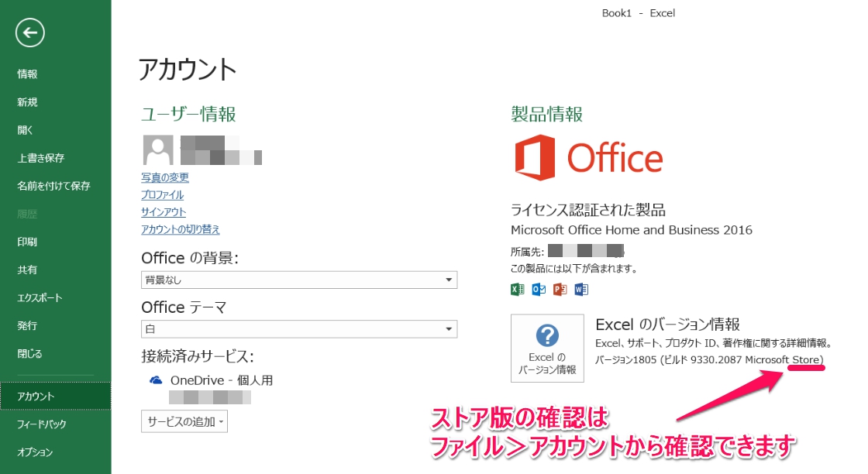Screen dimensions: 868x474
Task: Click the サインアウト link
Action: click(164, 212)
